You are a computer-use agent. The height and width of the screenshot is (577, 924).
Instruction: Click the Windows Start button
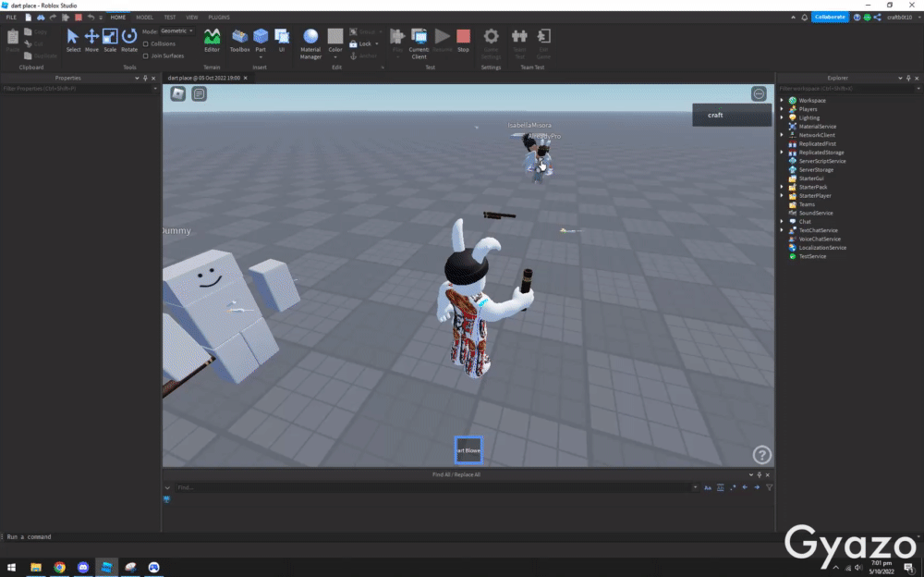(11, 567)
